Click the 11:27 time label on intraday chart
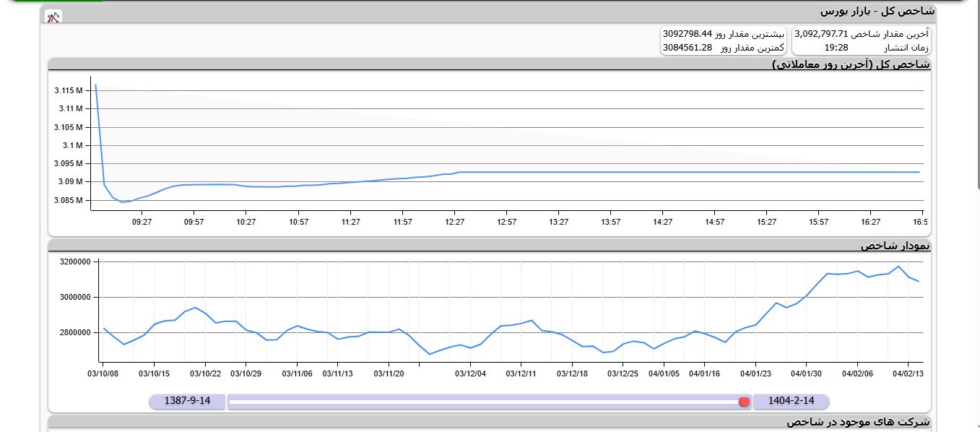This screenshot has height=432, width=980. [351, 222]
